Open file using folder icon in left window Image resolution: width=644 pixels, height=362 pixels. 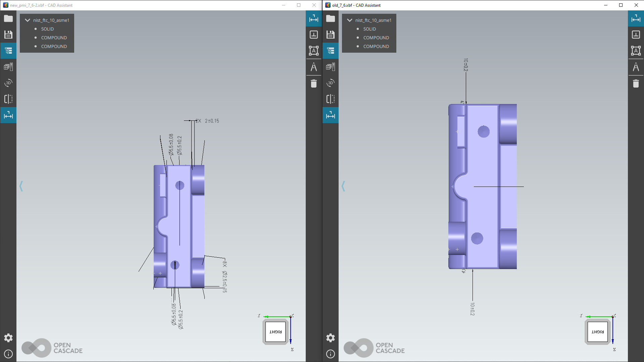8,19
